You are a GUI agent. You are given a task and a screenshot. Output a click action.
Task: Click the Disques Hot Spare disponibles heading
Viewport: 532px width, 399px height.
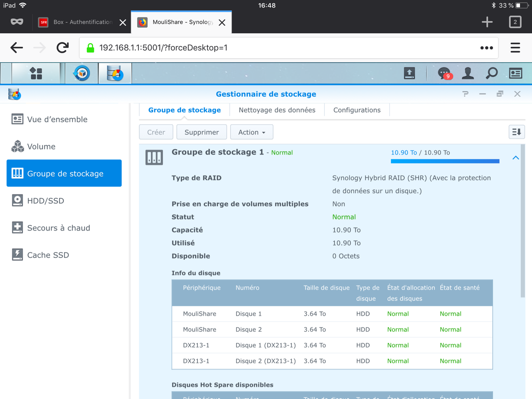(222, 385)
